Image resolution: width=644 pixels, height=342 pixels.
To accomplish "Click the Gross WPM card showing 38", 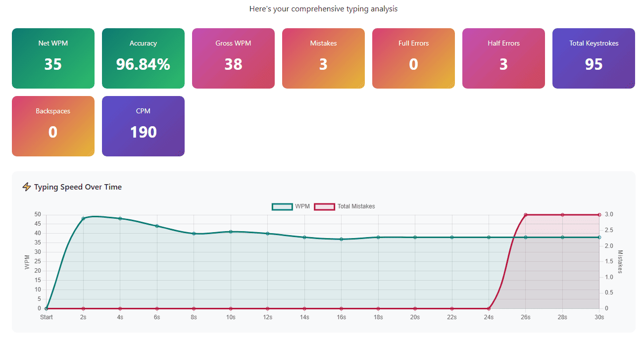I will click(x=233, y=58).
